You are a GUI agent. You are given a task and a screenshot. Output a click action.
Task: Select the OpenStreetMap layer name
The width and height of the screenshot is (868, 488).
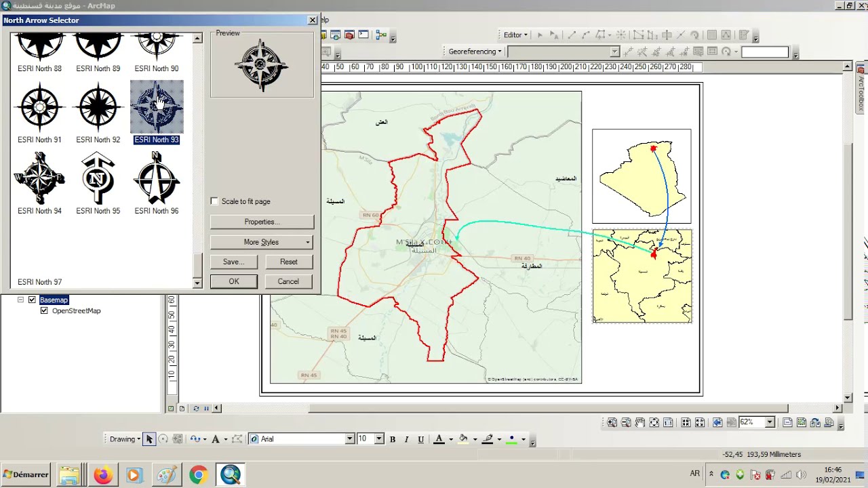(76, 310)
